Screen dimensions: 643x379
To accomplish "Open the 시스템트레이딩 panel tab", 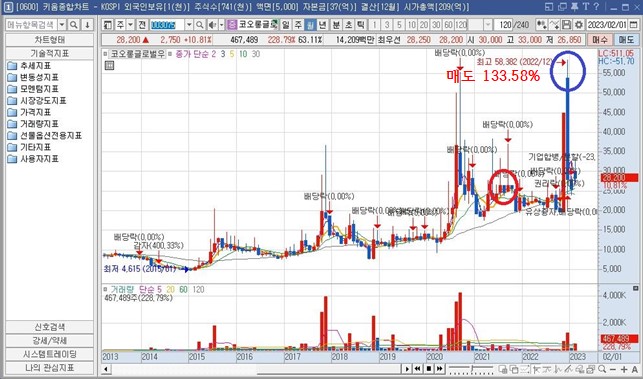I will [x=50, y=354].
